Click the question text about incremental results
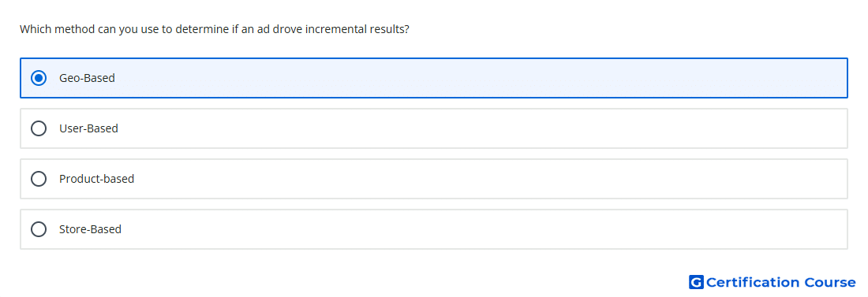The image size is (868, 297). (x=214, y=29)
